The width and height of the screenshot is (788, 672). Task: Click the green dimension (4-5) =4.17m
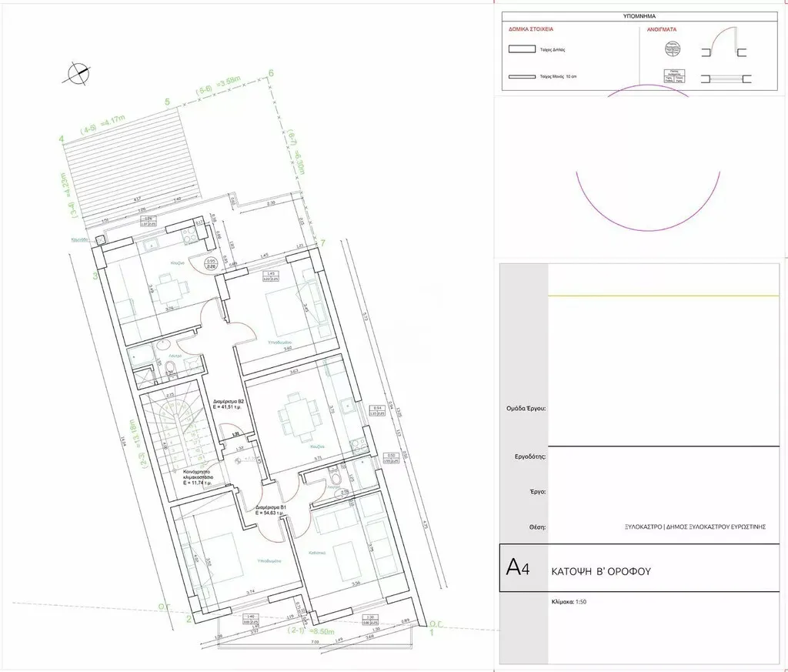[x=103, y=125]
